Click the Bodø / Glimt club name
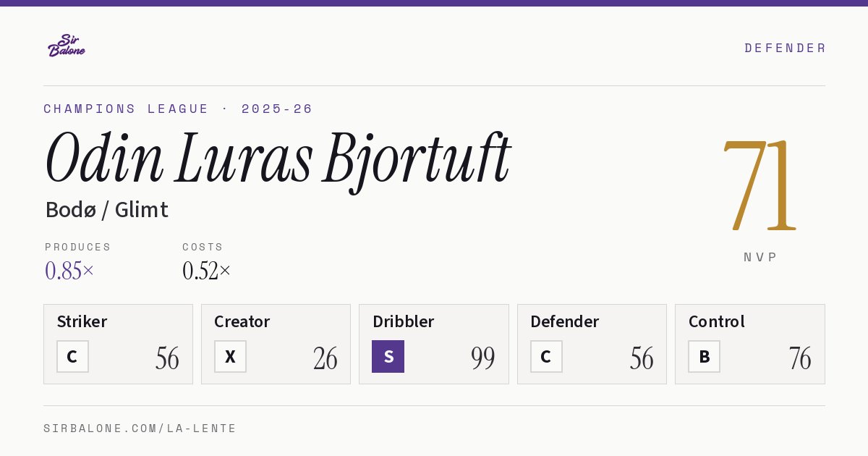This screenshot has width=868, height=456. tap(107, 210)
